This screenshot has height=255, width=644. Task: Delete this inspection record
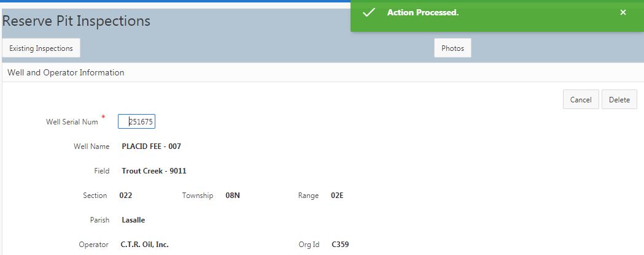[x=619, y=100]
